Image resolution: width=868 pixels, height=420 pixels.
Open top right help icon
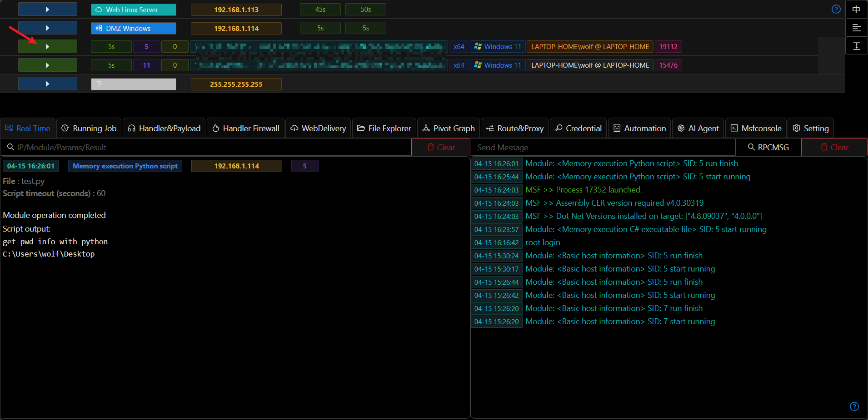point(836,9)
